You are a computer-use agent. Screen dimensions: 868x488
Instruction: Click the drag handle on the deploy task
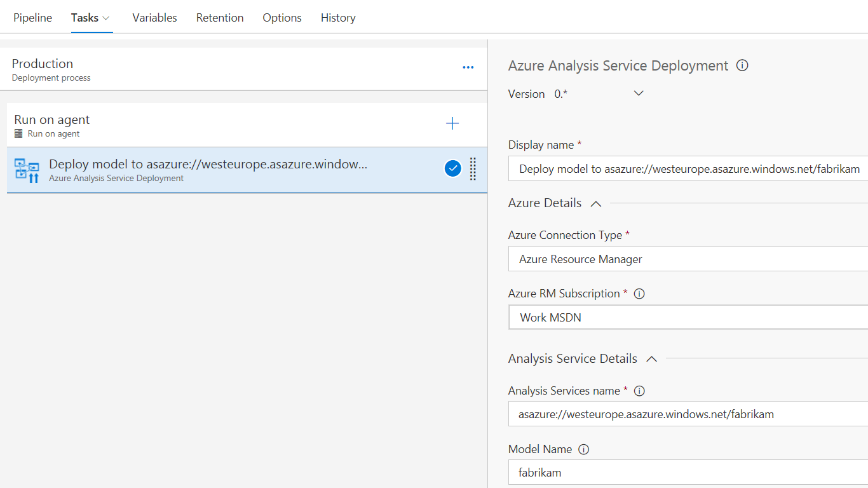[x=473, y=169]
